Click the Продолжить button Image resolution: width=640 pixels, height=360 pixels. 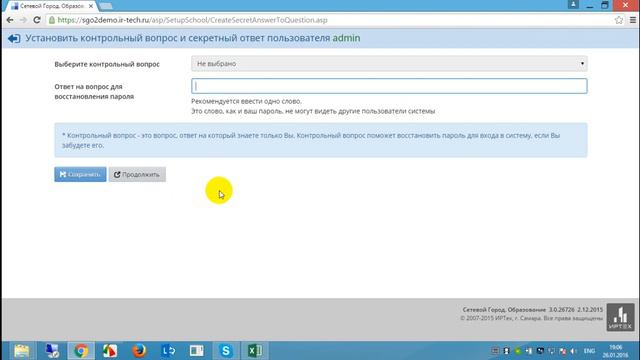(137, 174)
